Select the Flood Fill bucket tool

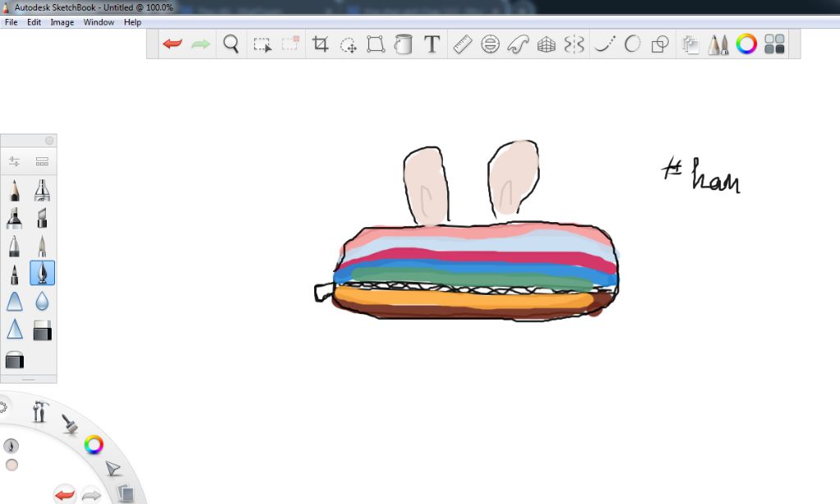click(x=403, y=44)
